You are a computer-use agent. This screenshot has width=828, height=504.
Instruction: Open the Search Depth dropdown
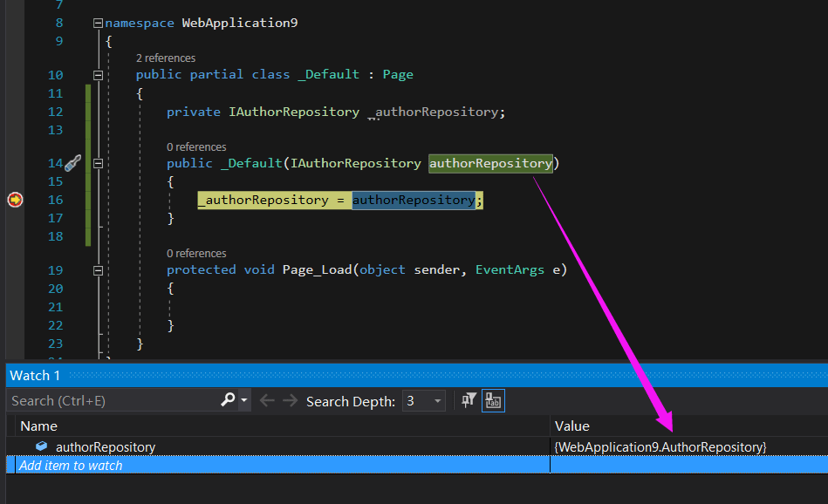pos(423,401)
